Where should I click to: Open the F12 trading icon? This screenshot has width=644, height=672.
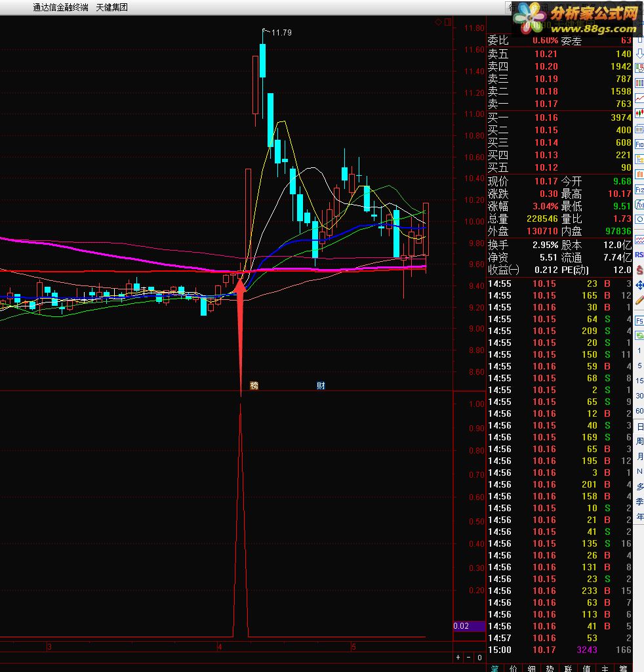(639, 190)
